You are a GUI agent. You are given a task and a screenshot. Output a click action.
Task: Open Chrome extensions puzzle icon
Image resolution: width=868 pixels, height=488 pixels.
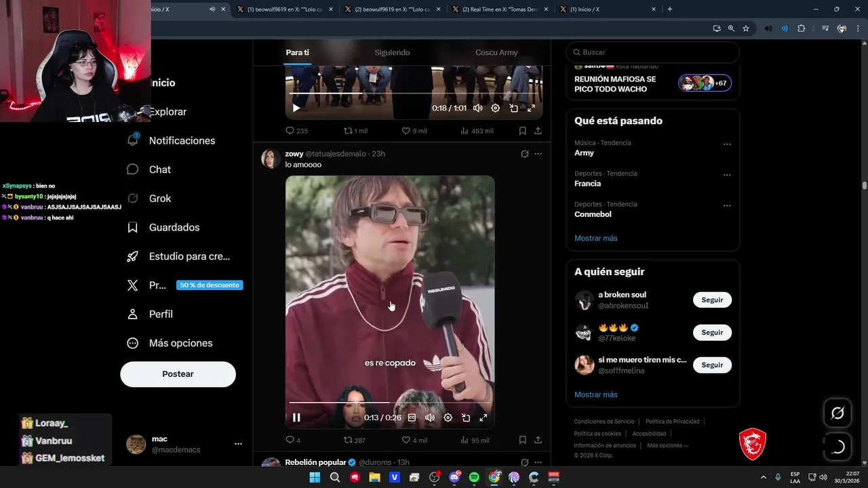pos(802,28)
